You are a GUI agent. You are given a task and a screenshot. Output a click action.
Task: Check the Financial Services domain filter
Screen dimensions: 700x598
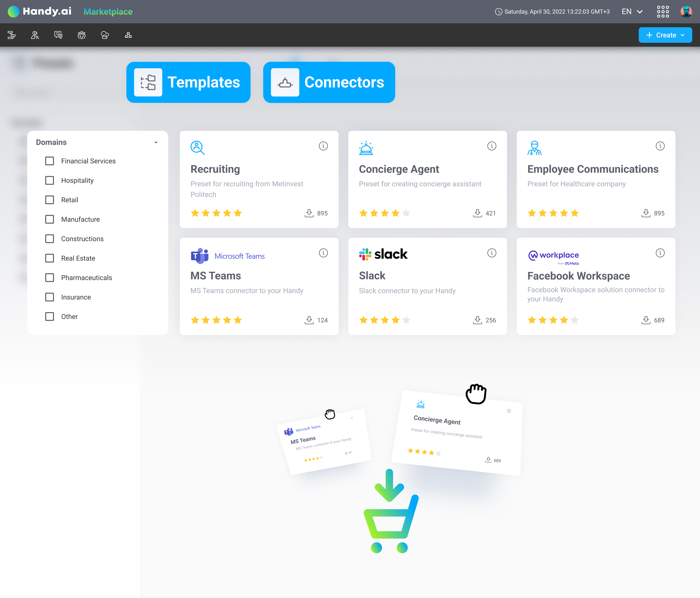click(x=50, y=161)
